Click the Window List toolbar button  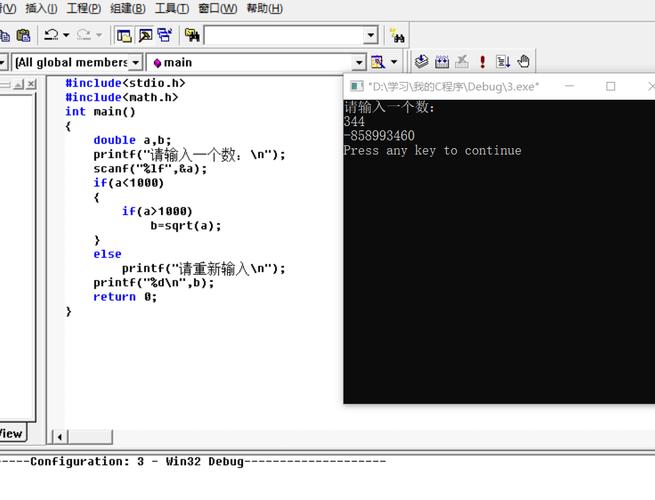click(164, 35)
